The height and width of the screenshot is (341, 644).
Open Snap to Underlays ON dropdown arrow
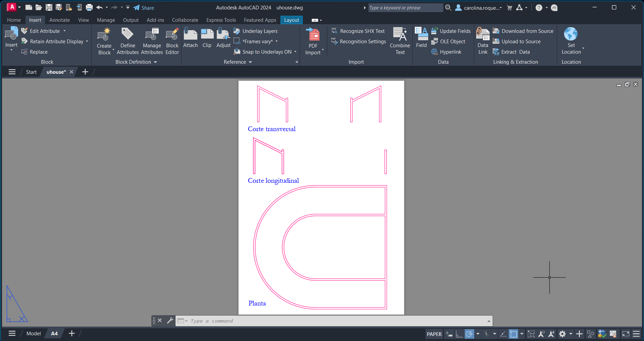point(295,52)
